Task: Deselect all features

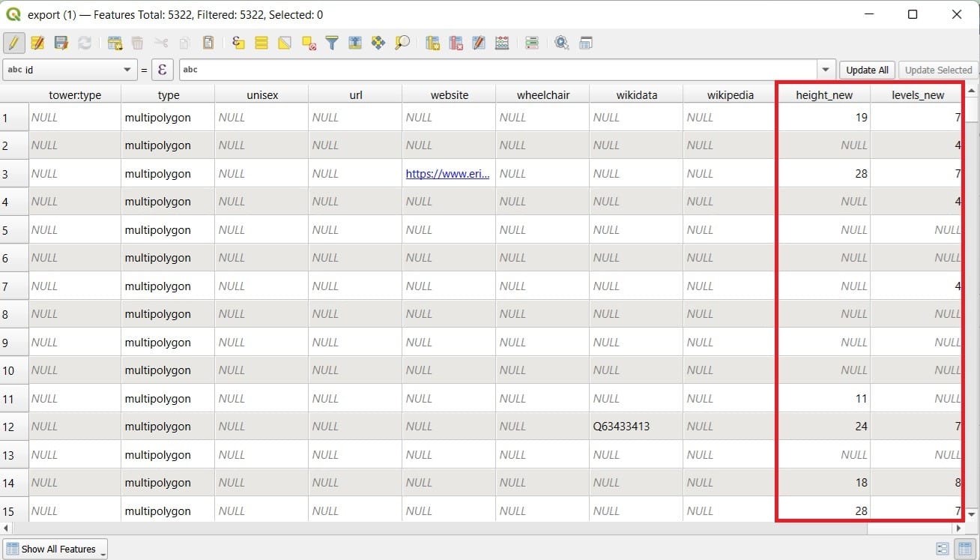Action: coord(309,43)
